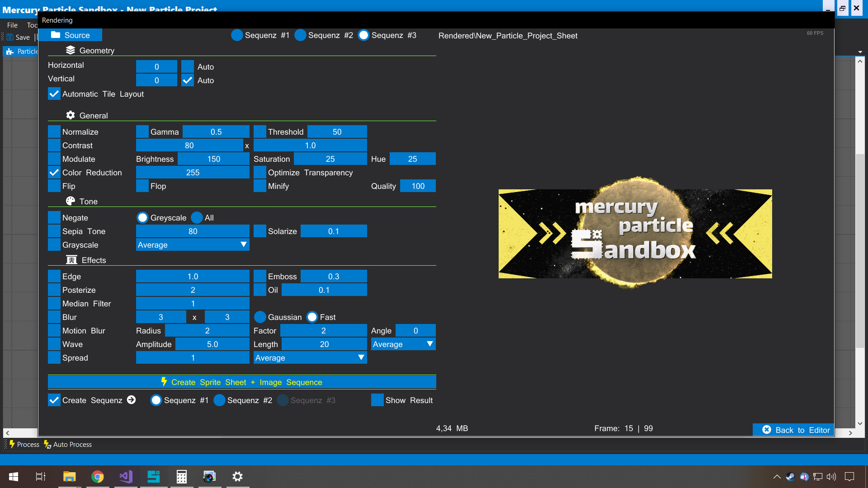The width and height of the screenshot is (868, 488).
Task: Switch to Sequenz #2 at the top
Action: tap(300, 35)
